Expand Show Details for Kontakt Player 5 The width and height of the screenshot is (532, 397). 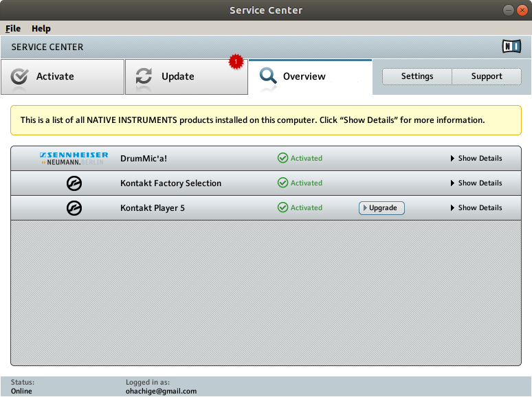(476, 208)
